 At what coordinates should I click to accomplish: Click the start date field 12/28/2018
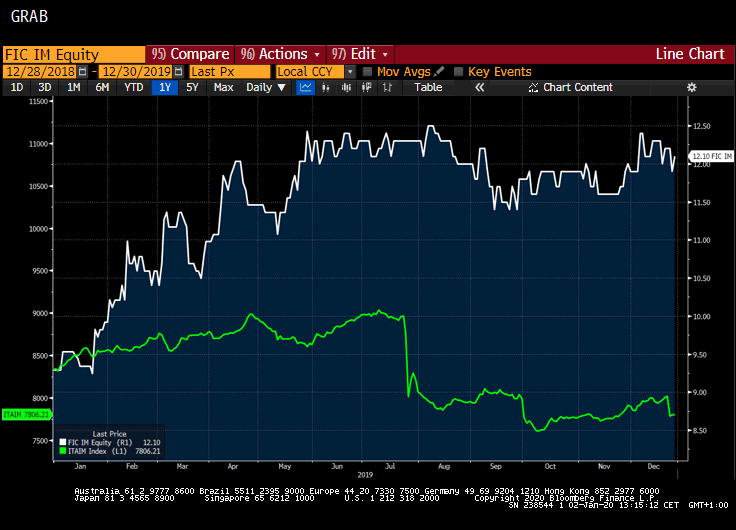click(x=40, y=71)
